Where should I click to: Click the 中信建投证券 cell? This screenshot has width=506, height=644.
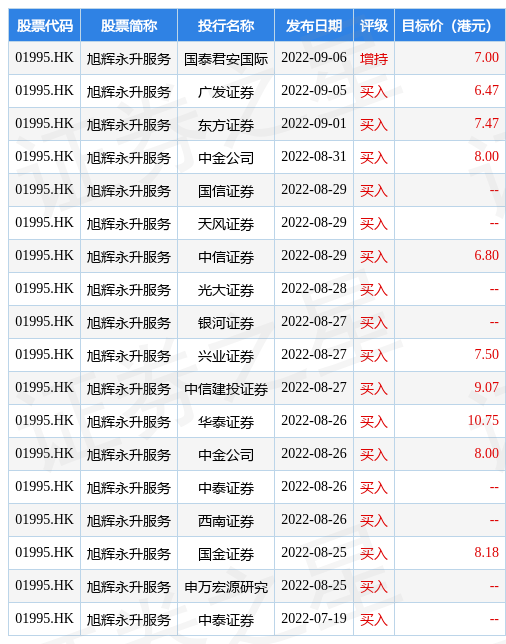pyautogui.click(x=226, y=388)
